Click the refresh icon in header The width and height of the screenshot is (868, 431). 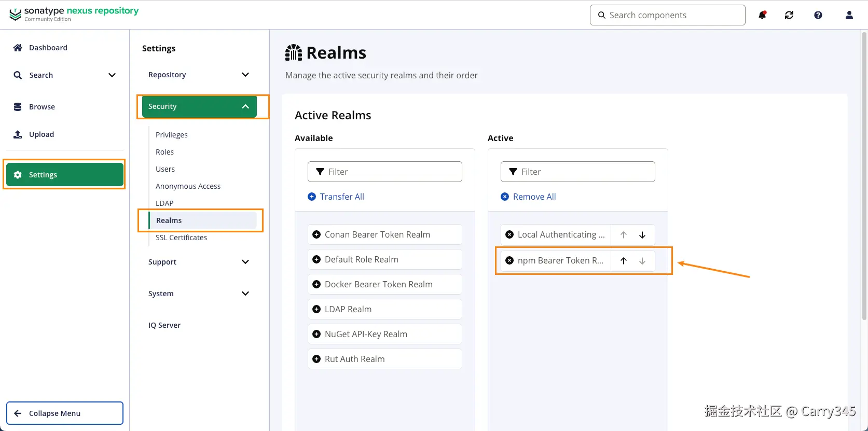tap(789, 15)
